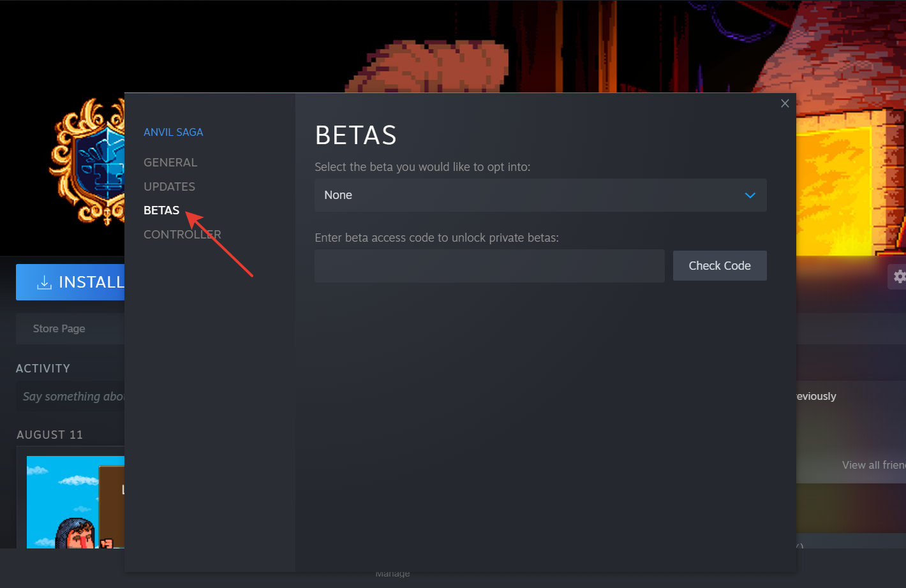The width and height of the screenshot is (906, 588).
Task: Select the BETAS tab
Action: tap(161, 210)
